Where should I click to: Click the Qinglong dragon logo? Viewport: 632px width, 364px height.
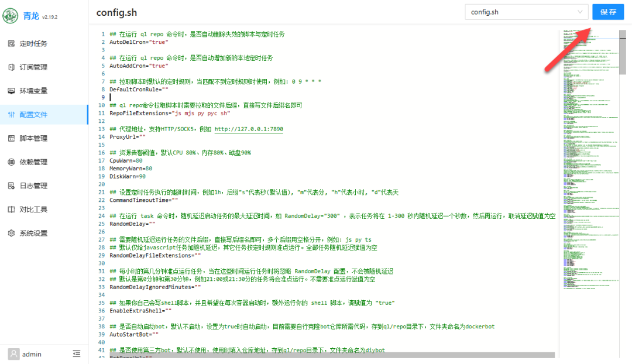click(10, 16)
